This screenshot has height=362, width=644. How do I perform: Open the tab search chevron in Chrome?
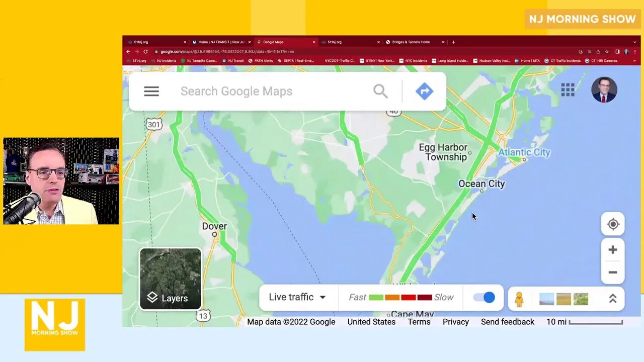click(634, 42)
